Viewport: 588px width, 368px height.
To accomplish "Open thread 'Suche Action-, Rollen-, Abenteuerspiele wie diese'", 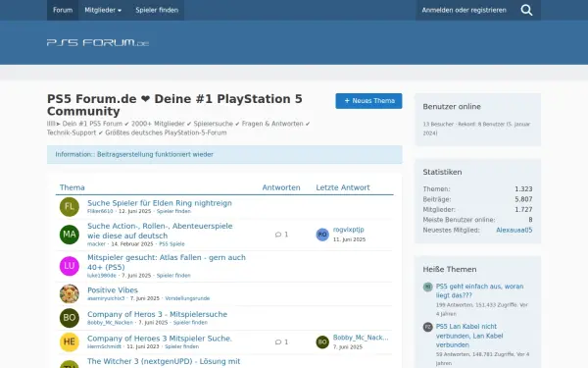I will point(160,231).
